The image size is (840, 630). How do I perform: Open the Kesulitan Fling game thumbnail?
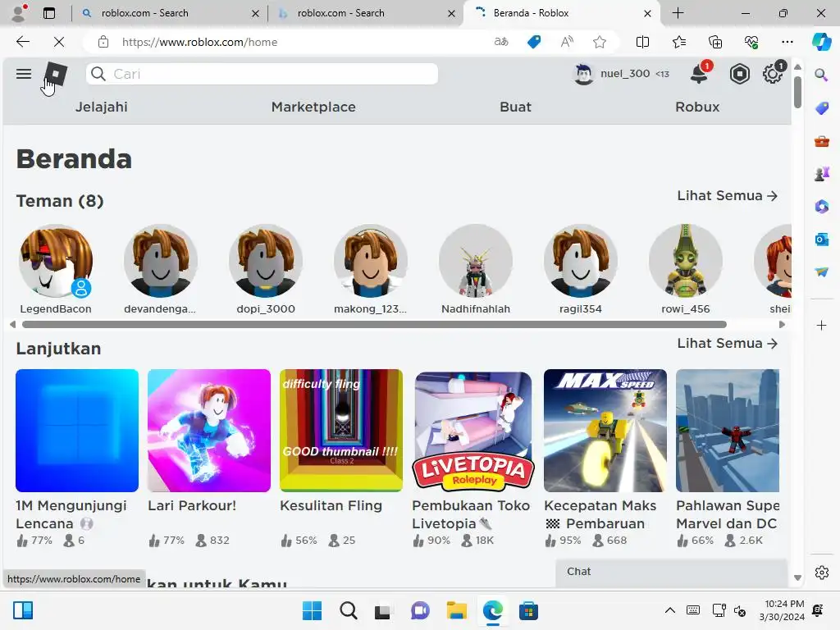tap(341, 431)
